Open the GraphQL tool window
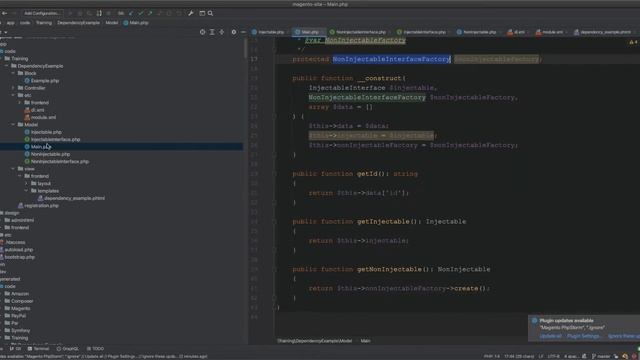The width and height of the screenshot is (640, 360). pyautogui.click(x=68, y=349)
